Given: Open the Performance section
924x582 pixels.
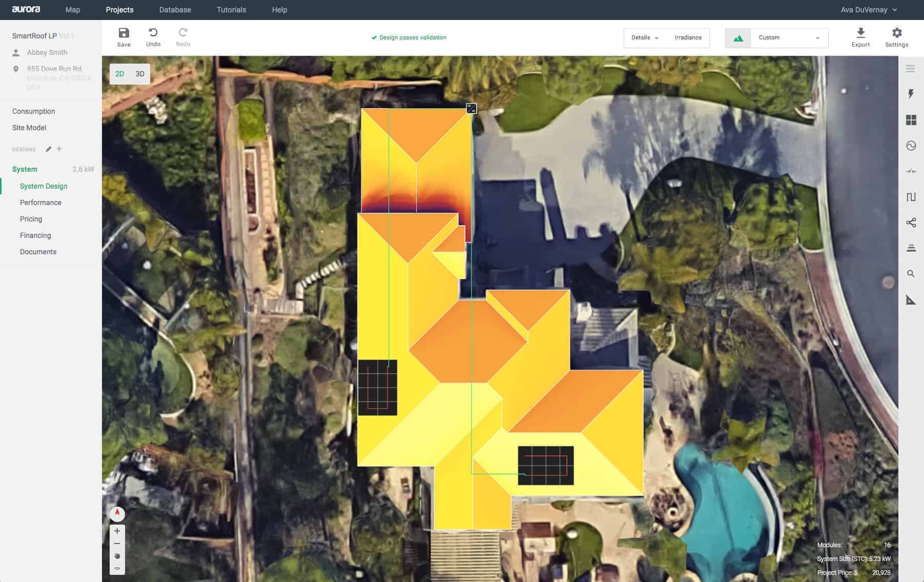Looking at the screenshot, I should pyautogui.click(x=40, y=203).
